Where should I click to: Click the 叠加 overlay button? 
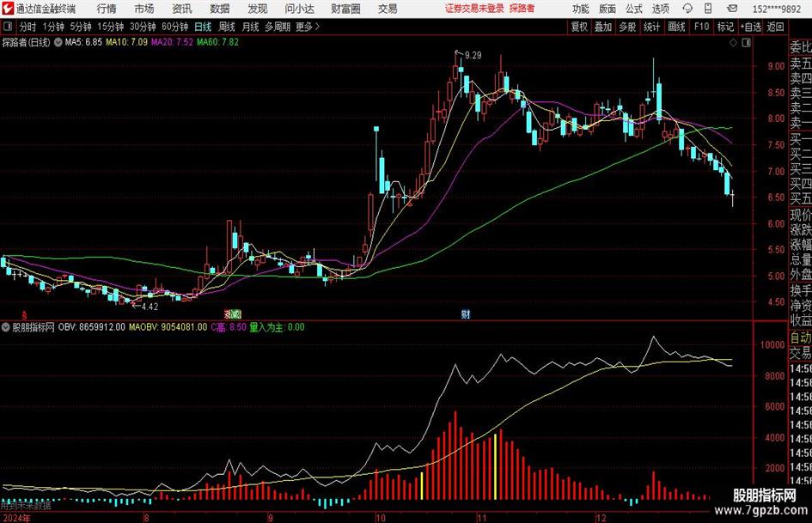tap(603, 27)
